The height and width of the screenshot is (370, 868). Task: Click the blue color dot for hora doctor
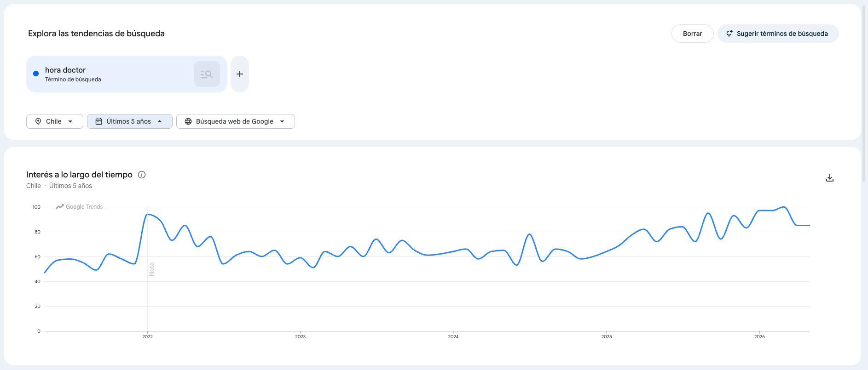tap(36, 74)
